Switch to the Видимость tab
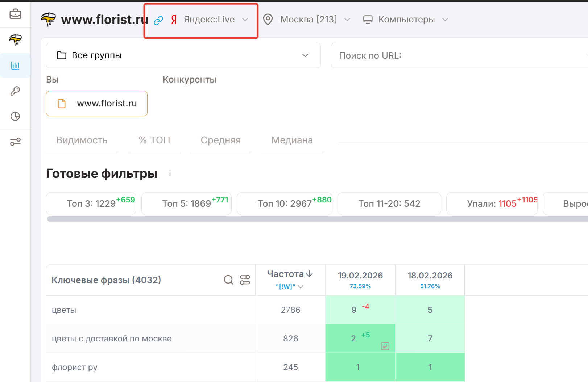This screenshot has height=382, width=588. pyautogui.click(x=82, y=140)
